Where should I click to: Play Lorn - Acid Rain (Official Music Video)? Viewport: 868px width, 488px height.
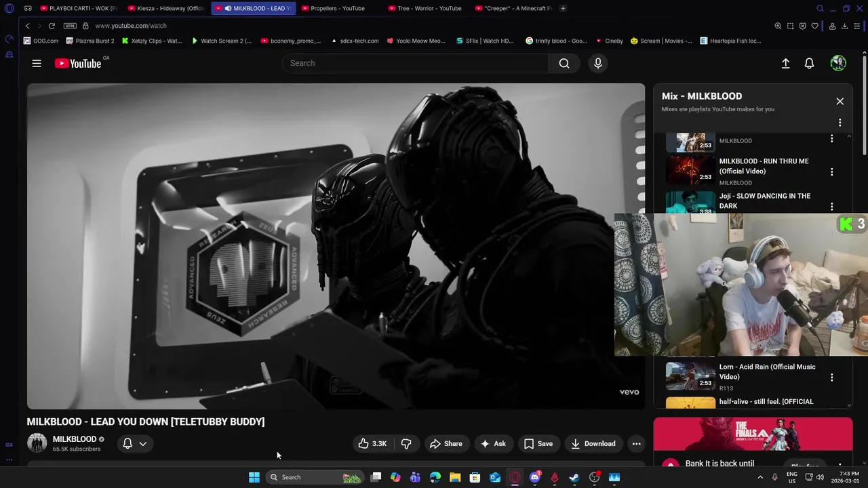pyautogui.click(x=767, y=371)
